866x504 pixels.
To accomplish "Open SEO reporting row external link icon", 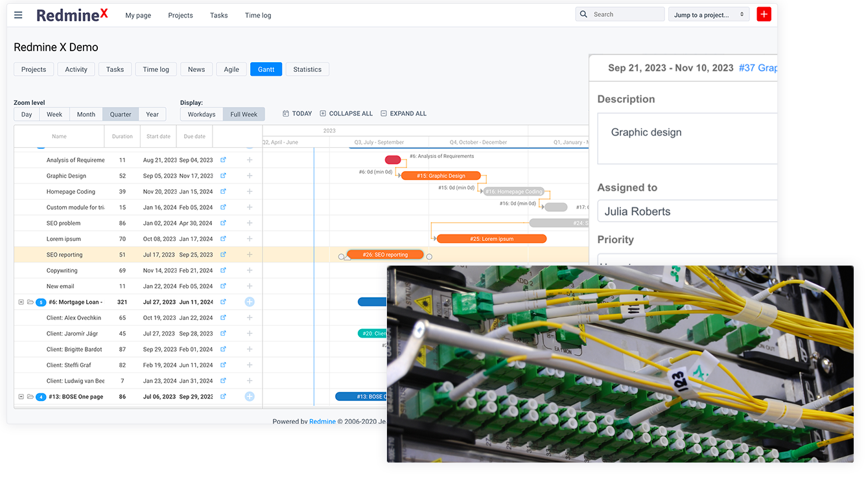I will tap(223, 255).
